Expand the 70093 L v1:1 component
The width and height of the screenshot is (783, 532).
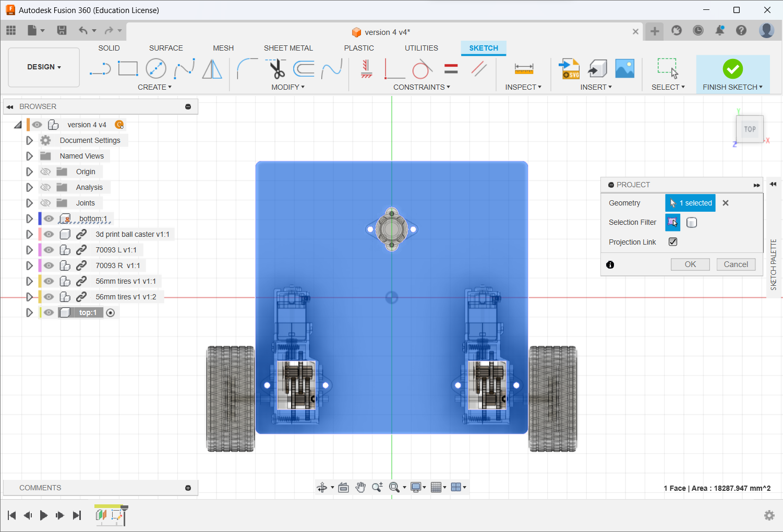29,250
